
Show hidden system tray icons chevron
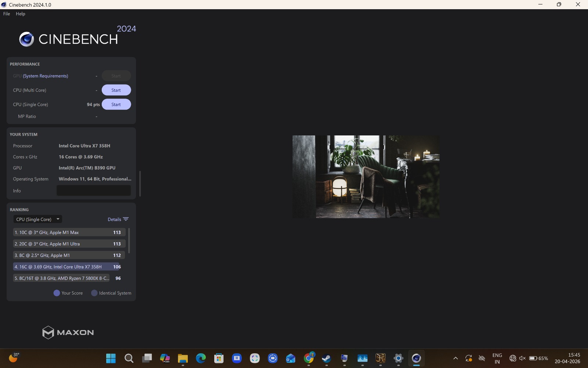[x=455, y=358]
